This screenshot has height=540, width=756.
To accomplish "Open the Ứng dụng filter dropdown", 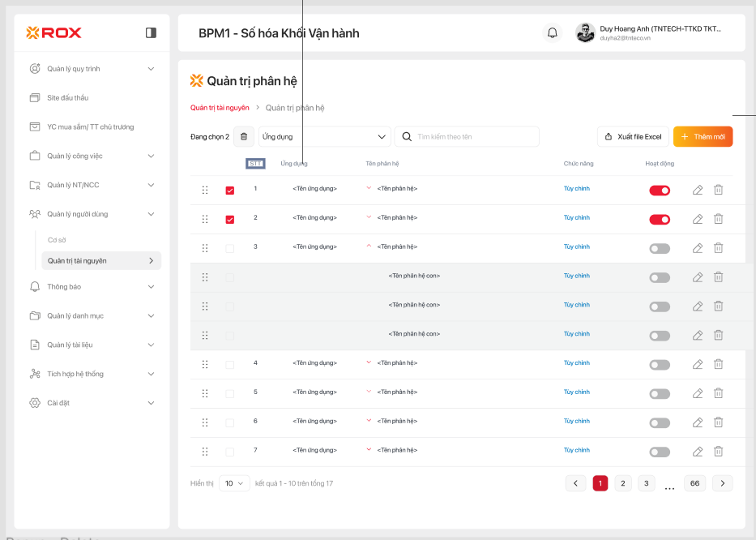I will (324, 137).
